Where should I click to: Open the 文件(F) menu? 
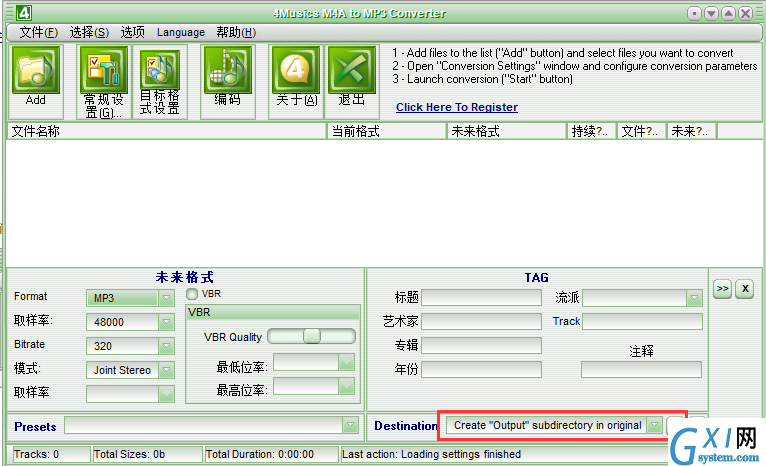[39, 32]
